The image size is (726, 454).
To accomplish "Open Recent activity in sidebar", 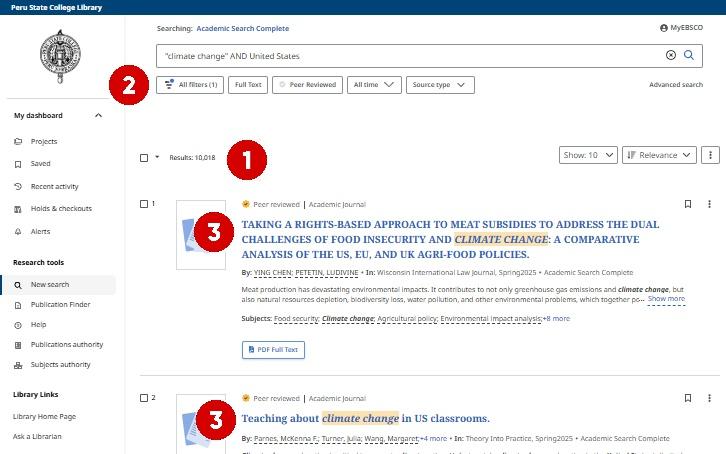I will click(x=55, y=187).
